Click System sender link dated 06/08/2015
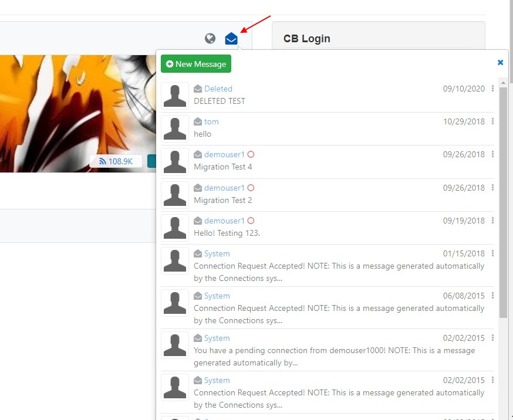Image resolution: width=513 pixels, height=420 pixels. coord(217,296)
